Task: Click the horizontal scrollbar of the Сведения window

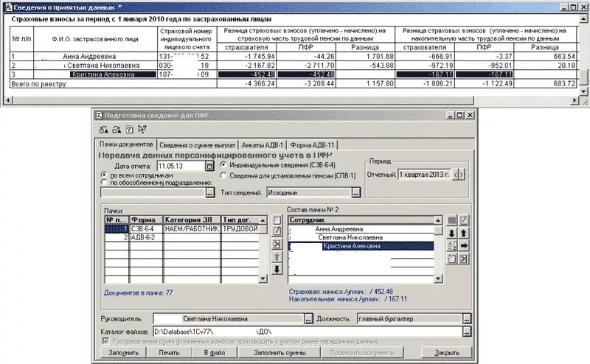Action: pos(243,100)
